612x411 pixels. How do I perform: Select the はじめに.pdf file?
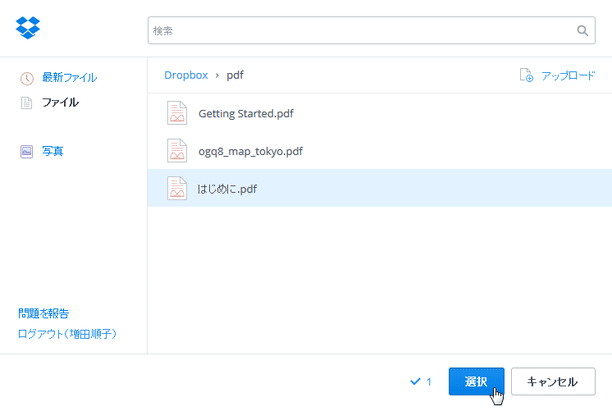380,188
